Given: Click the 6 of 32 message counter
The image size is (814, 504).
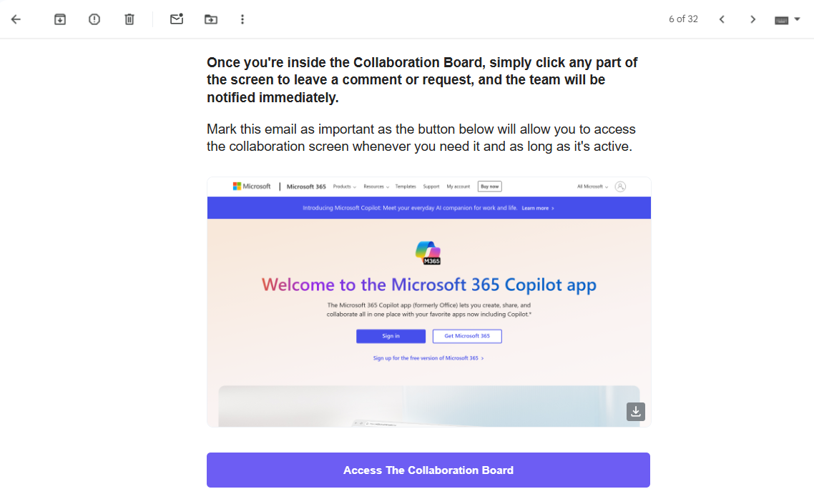Looking at the screenshot, I should pyautogui.click(x=683, y=19).
